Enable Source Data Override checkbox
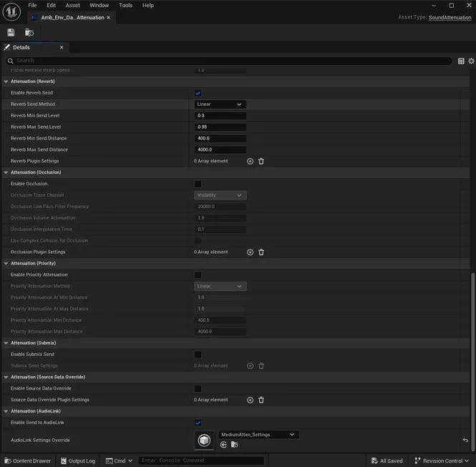This screenshot has width=476, height=467. click(198, 389)
